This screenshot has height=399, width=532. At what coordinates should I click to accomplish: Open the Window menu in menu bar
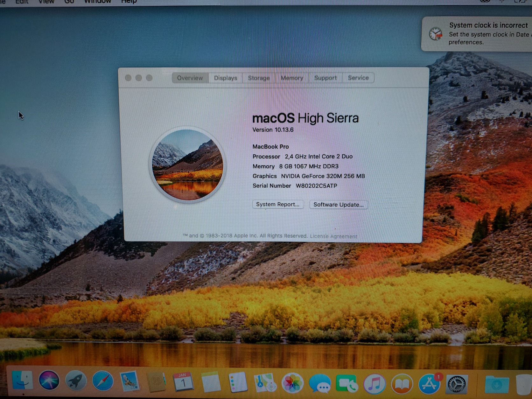coord(97,2)
